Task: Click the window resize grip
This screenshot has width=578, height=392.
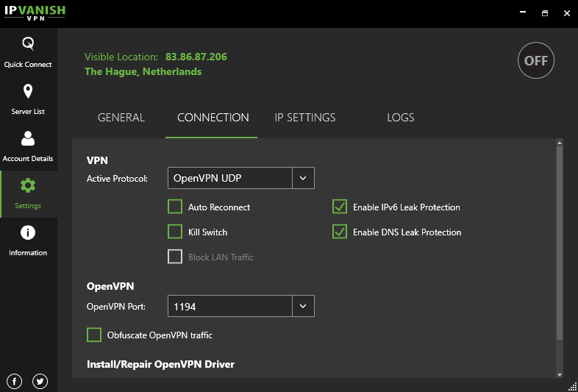Action: coord(572,386)
